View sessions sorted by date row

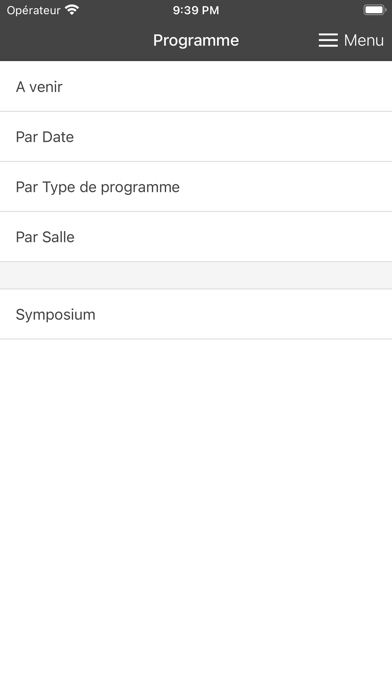(x=196, y=137)
